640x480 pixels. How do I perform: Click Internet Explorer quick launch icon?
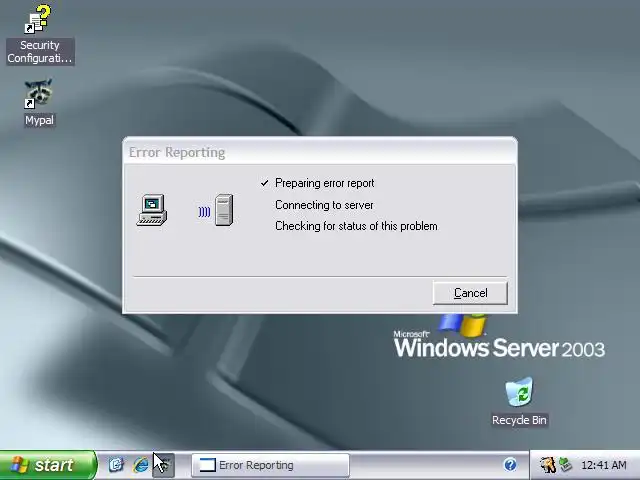141,465
